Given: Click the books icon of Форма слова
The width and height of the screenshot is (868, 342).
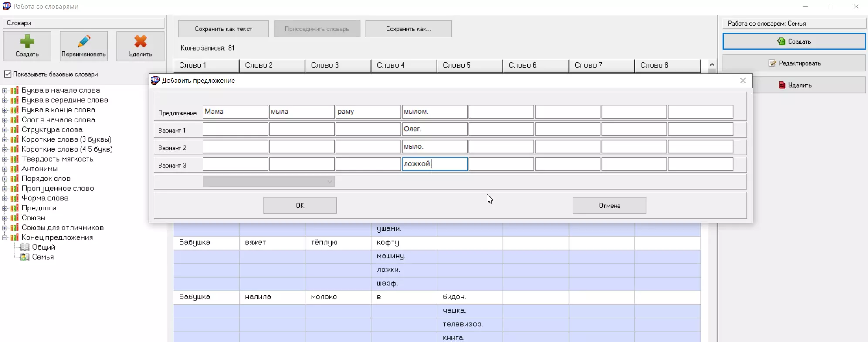Looking at the screenshot, I should tap(15, 198).
